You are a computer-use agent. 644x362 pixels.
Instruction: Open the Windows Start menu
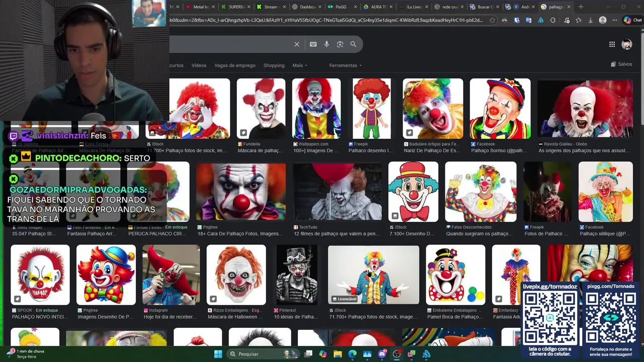(x=218, y=354)
